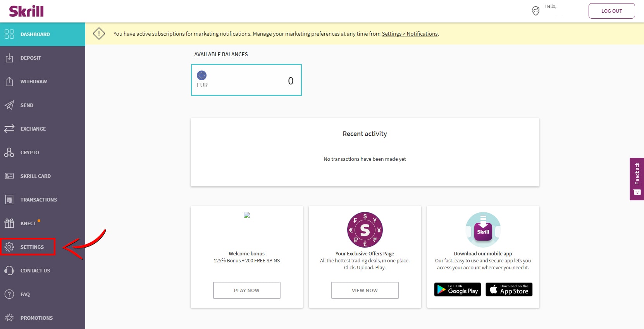Open Promotions label in the sidebar

[36, 318]
